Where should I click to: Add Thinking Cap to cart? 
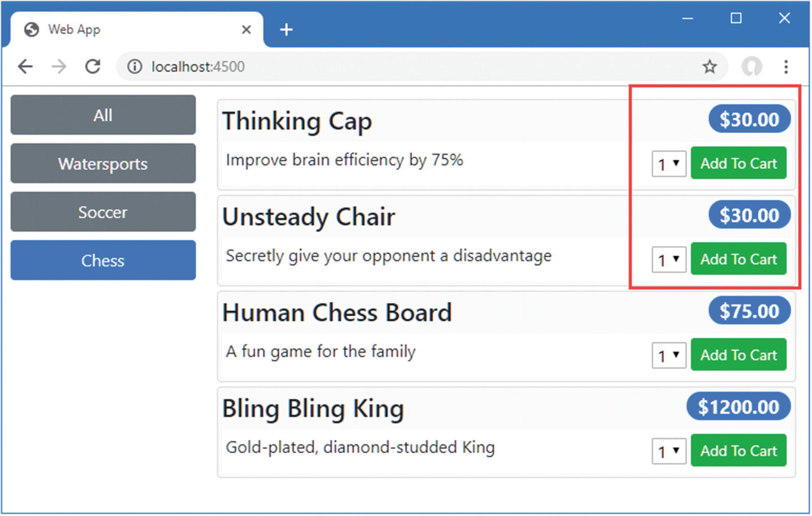click(738, 163)
